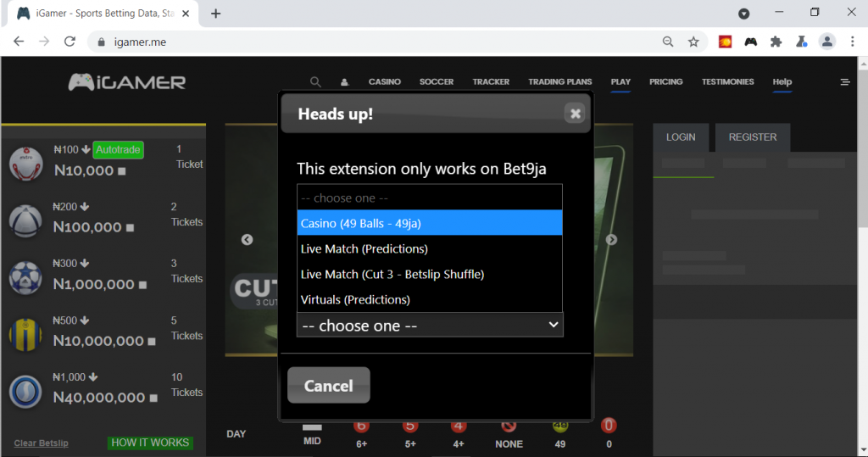Open TESTIMONIES page
The height and width of the screenshot is (457, 868).
point(727,81)
